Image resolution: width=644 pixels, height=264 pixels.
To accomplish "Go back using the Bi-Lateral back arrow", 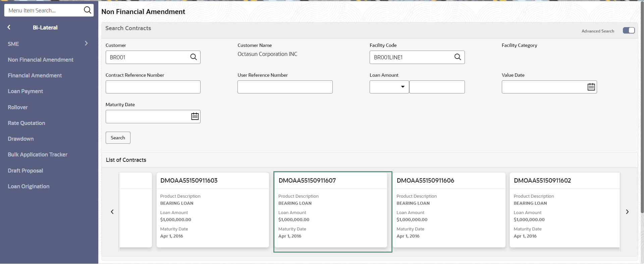I will pos(9,27).
